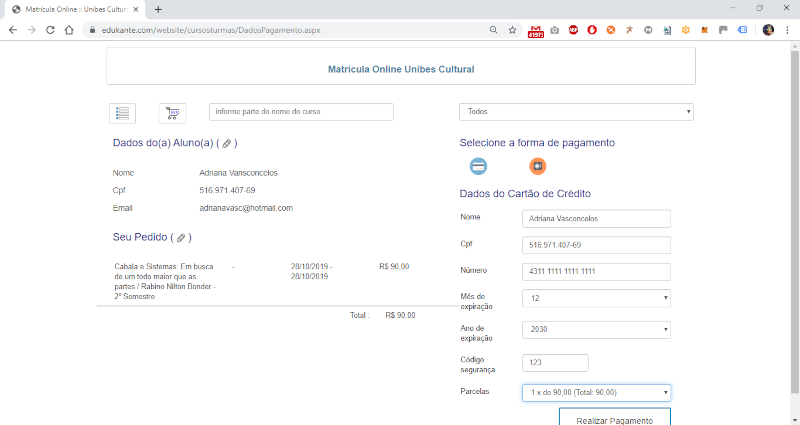Switch to Matrícula Online Unibes Cultural tab
Viewport: 800px width, 425px height.
click(x=74, y=9)
